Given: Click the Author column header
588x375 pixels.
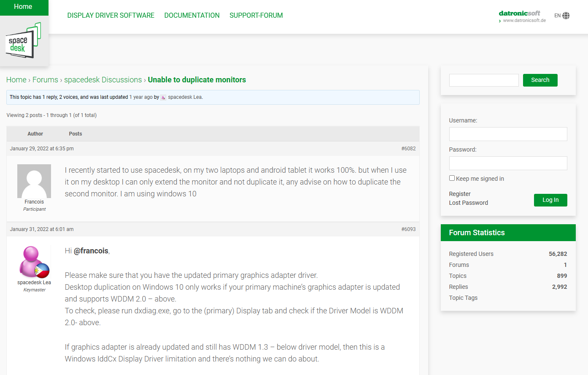Looking at the screenshot, I should 35,134.
